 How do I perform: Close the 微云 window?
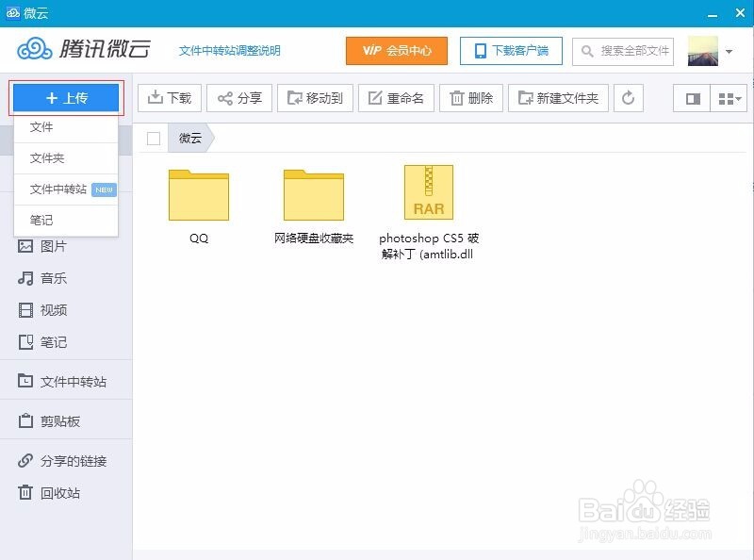[740, 13]
